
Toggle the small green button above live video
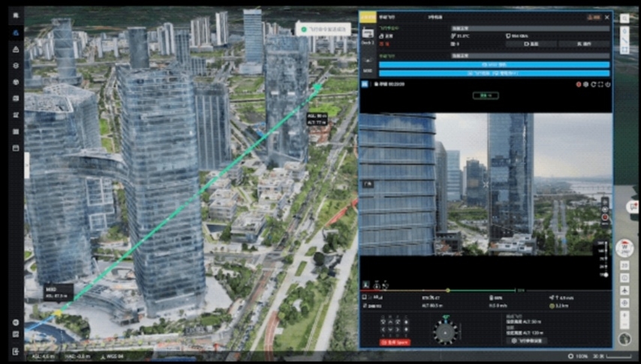486,95
